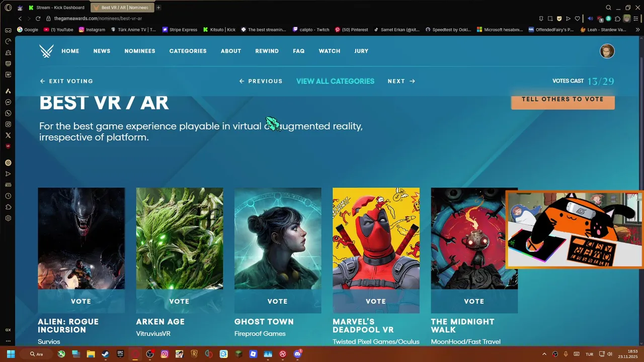Open X (Twitter) in the Opera sidebar
Viewport: 644px width, 362px height.
coord(8,135)
